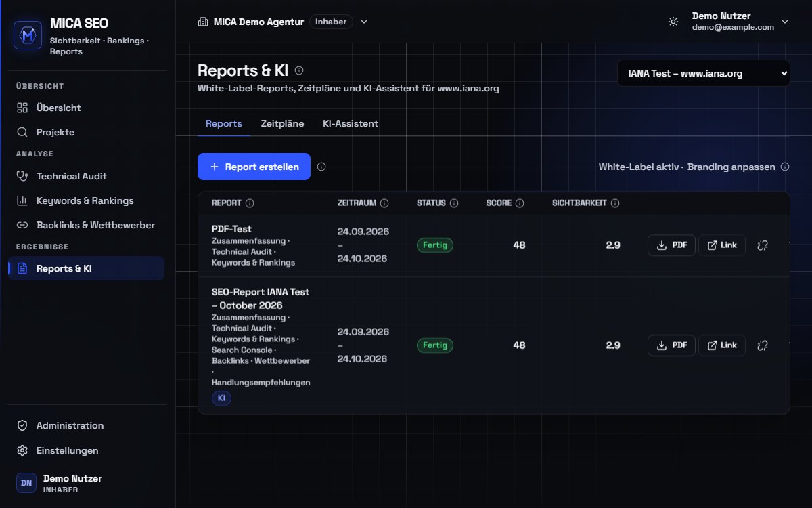The image size is (812, 508).
Task: Open the Demo Nutzer account menu chevron
Action: coord(785,22)
